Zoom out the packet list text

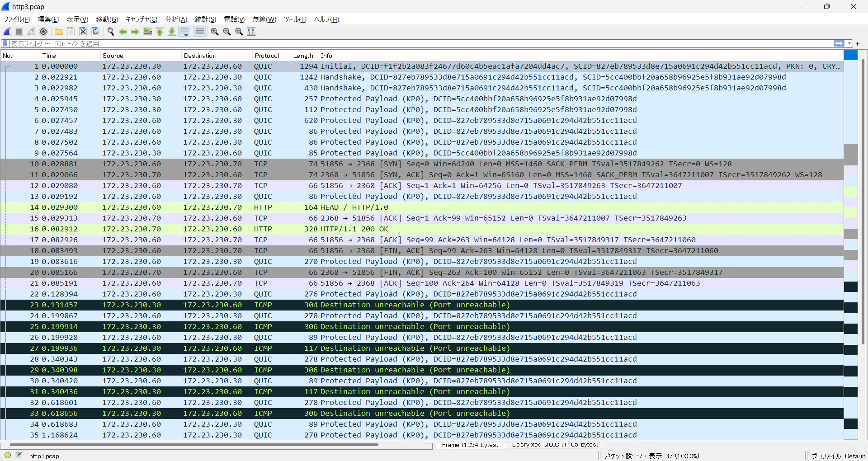[227, 32]
